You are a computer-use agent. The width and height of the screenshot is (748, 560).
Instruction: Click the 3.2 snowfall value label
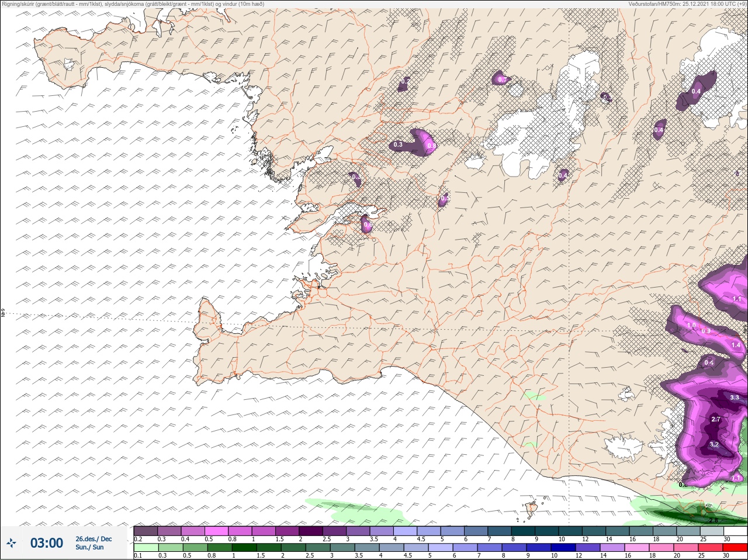point(714,445)
